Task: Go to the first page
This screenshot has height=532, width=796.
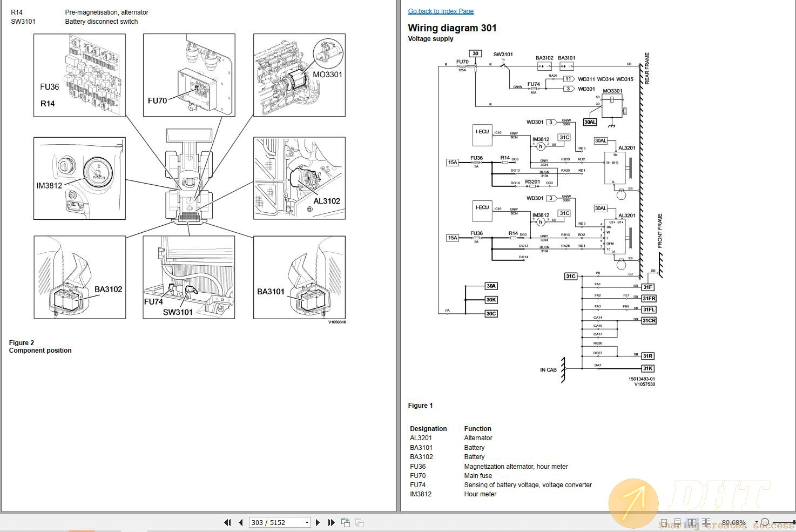Action: pyautogui.click(x=227, y=522)
